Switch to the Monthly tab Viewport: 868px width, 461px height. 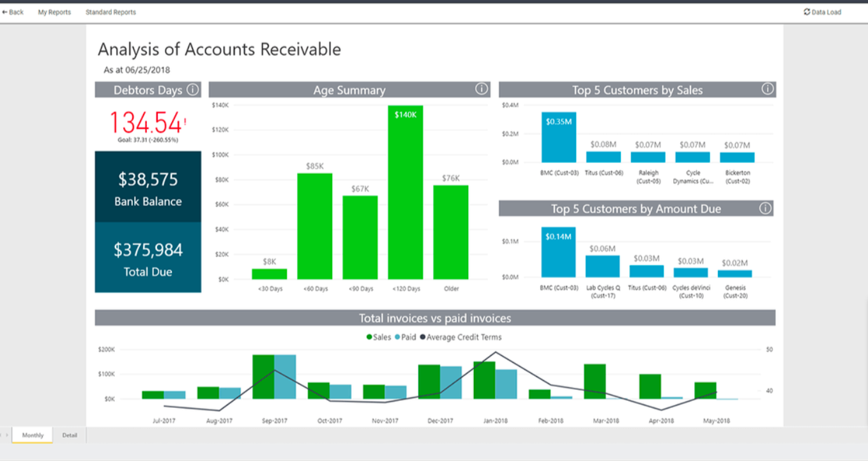(x=33, y=435)
